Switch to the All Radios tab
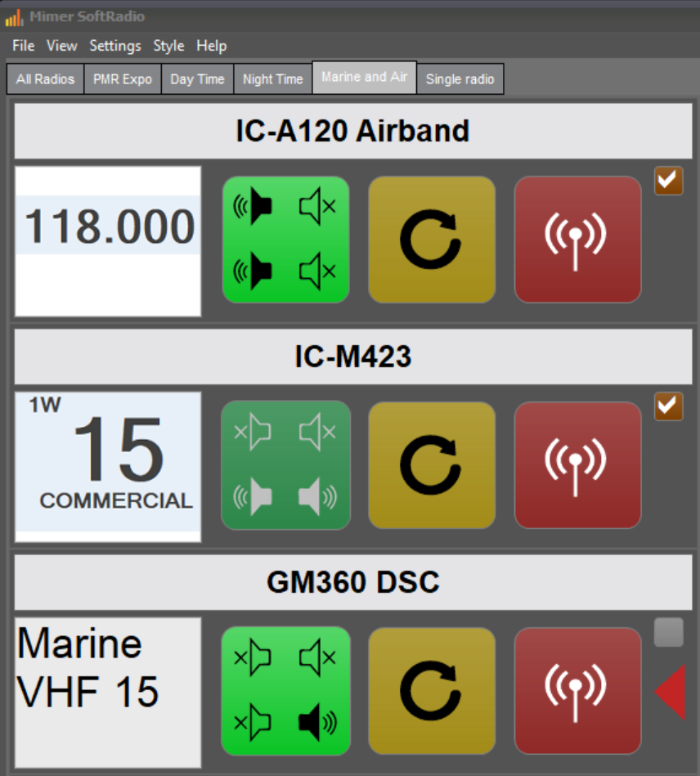The height and width of the screenshot is (776, 700). click(x=45, y=78)
